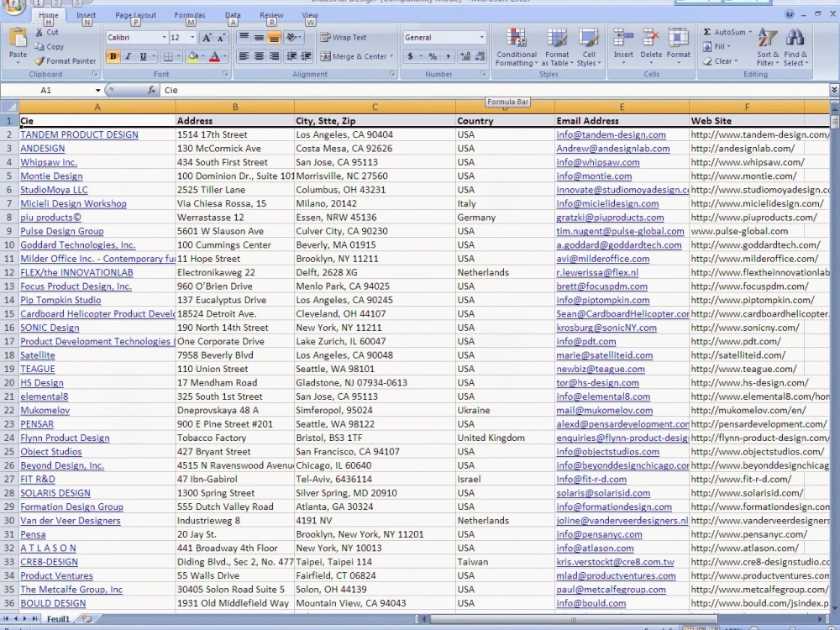
Task: Select column C header
Action: pyautogui.click(x=375, y=108)
